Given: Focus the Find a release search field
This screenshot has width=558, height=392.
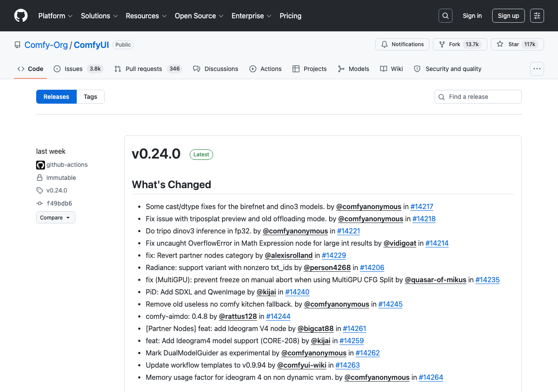Looking at the screenshot, I should (478, 97).
